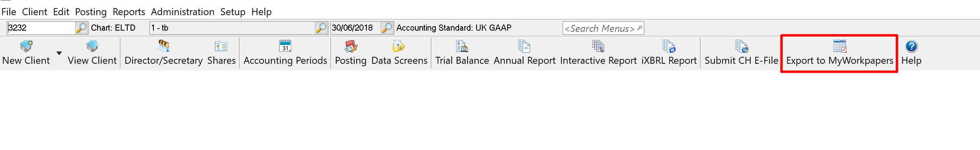Image resolution: width=980 pixels, height=150 pixels.
Task: Run the Trial Balance report icon
Action: click(462, 46)
